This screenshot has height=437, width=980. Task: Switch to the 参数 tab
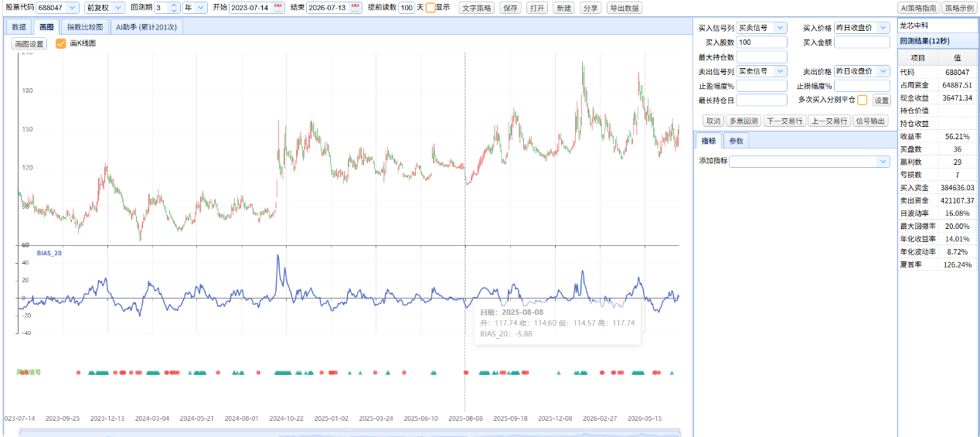click(x=737, y=141)
